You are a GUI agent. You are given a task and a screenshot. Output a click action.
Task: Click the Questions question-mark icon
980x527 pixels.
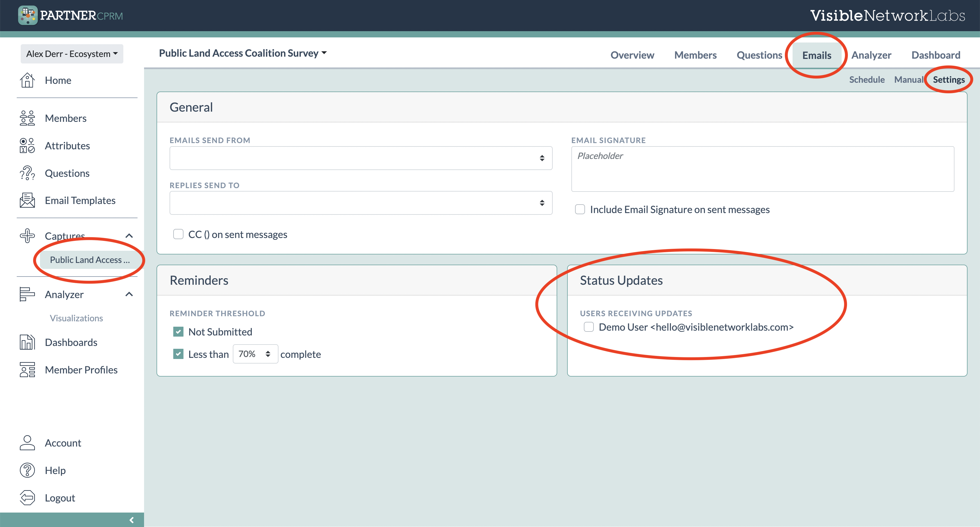pyautogui.click(x=27, y=173)
